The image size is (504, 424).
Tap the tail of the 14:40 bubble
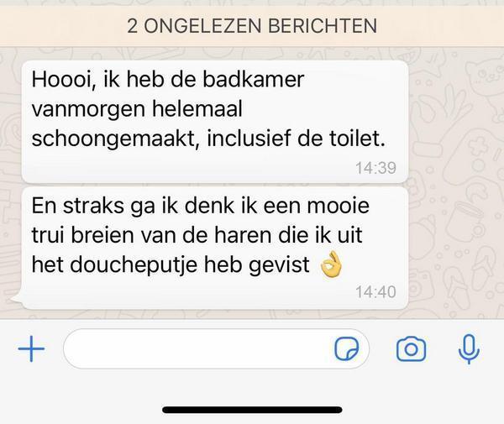click(17, 299)
